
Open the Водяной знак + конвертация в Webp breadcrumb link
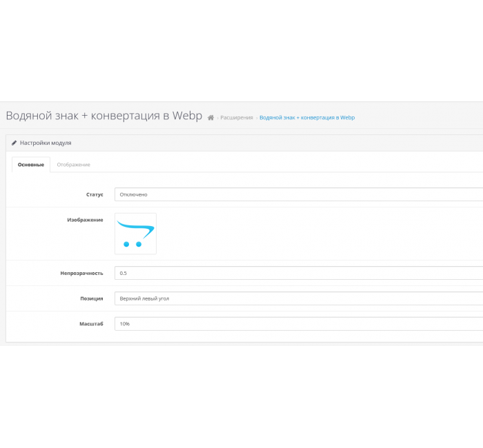point(307,118)
